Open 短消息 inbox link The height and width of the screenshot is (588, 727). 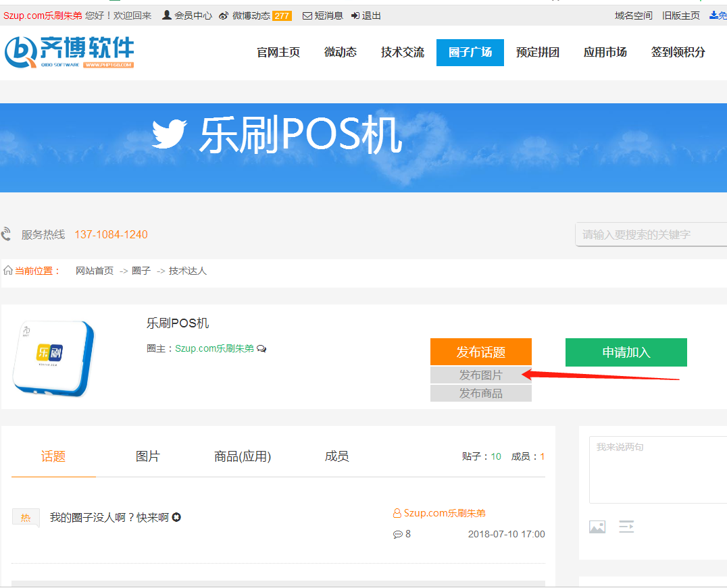[x=323, y=16]
